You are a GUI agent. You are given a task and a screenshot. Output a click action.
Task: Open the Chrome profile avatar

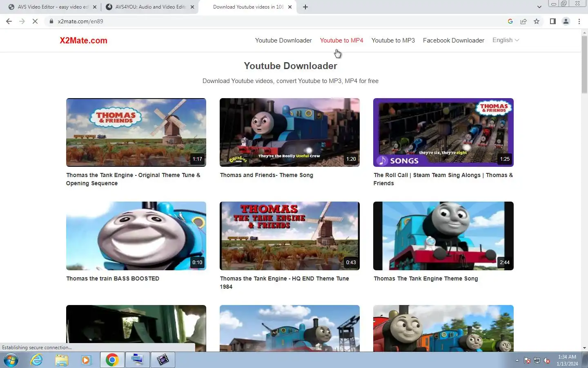pos(566,21)
